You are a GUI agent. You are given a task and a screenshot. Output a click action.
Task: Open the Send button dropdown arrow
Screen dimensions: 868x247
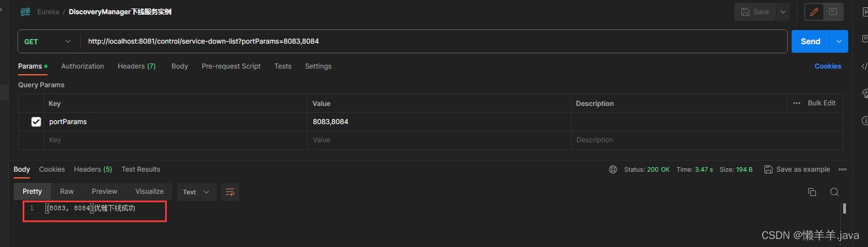pyautogui.click(x=839, y=41)
